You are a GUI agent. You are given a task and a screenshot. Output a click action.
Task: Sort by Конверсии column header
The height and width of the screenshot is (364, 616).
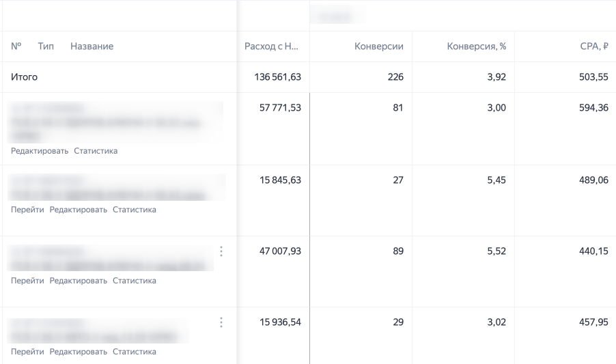[x=379, y=46]
